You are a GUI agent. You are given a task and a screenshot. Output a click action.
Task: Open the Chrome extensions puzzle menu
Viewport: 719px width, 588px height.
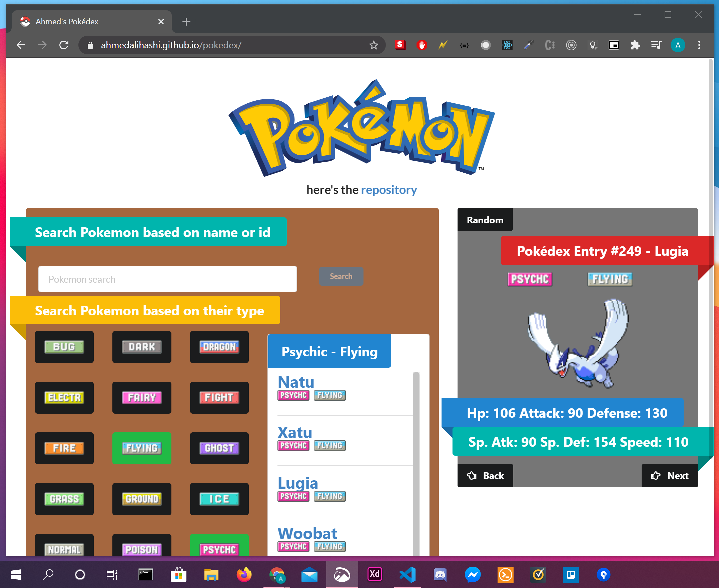click(635, 45)
